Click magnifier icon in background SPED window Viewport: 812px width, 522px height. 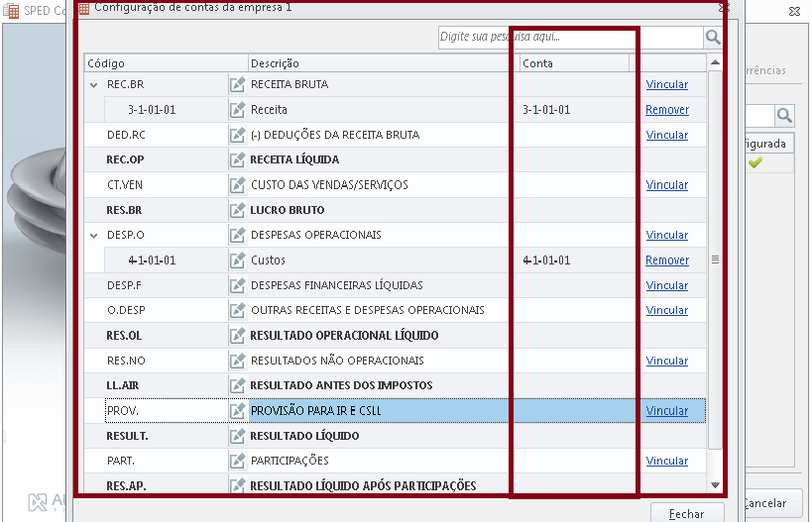(784, 115)
